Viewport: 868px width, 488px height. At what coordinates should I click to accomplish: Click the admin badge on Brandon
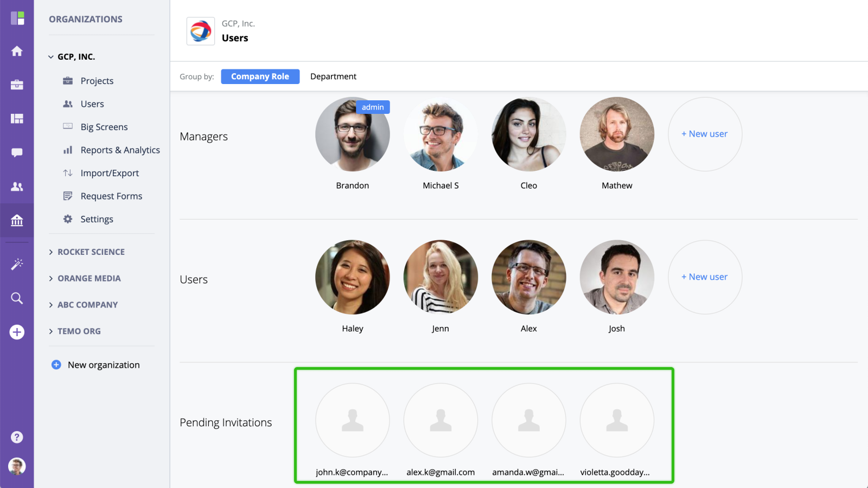coord(373,107)
